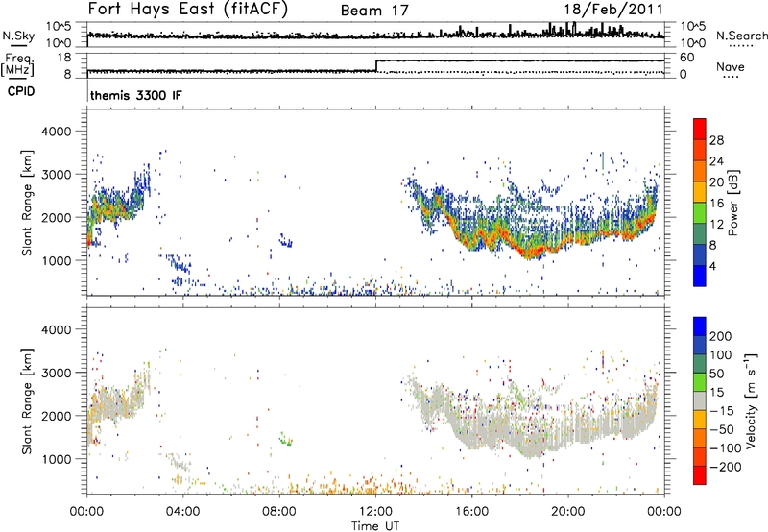768x532 pixels.
Task: Click the "Fort Hays East (fitACF)" plot title
Action: coord(188,10)
